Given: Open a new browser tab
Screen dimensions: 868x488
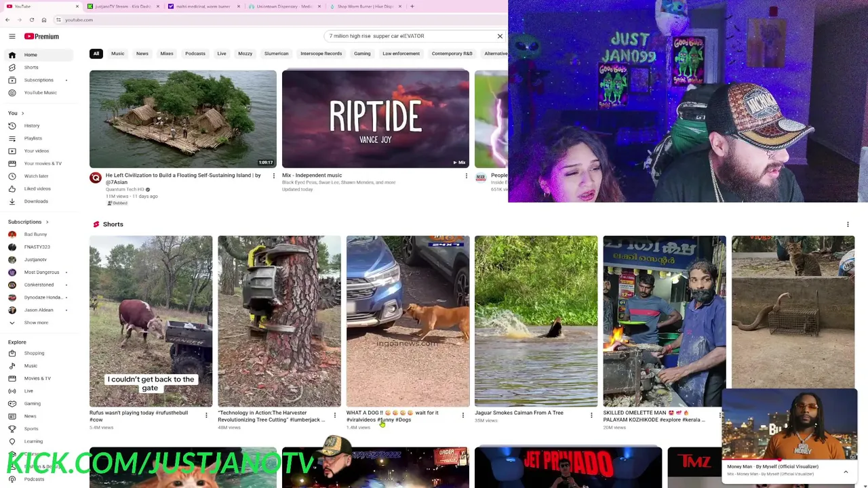Looking at the screenshot, I should [412, 6].
